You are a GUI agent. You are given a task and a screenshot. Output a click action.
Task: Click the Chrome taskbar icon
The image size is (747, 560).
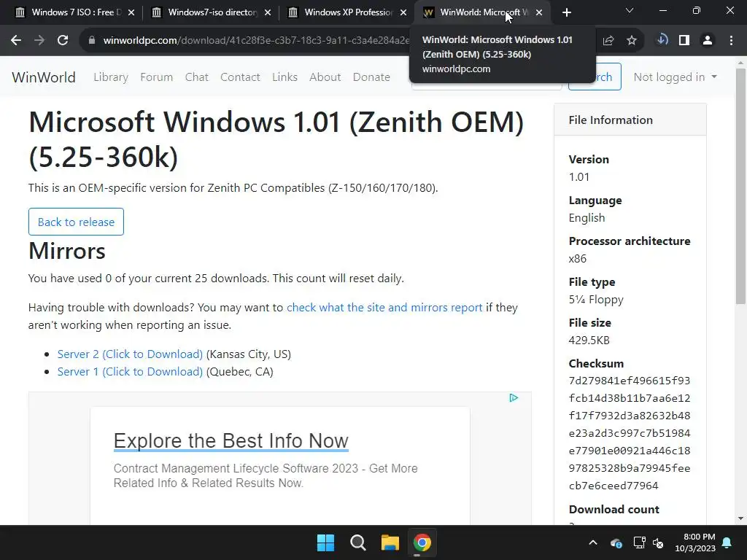(x=422, y=542)
